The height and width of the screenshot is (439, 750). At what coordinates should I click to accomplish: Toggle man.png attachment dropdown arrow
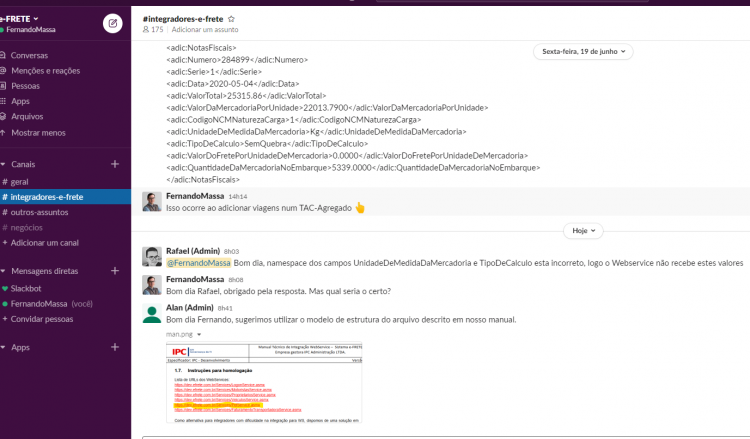point(199,335)
